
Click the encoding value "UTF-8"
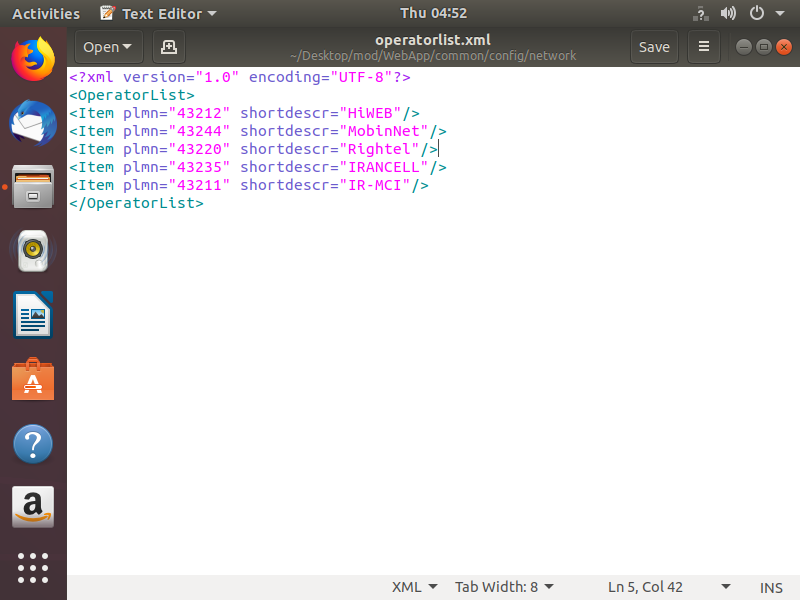coord(361,77)
